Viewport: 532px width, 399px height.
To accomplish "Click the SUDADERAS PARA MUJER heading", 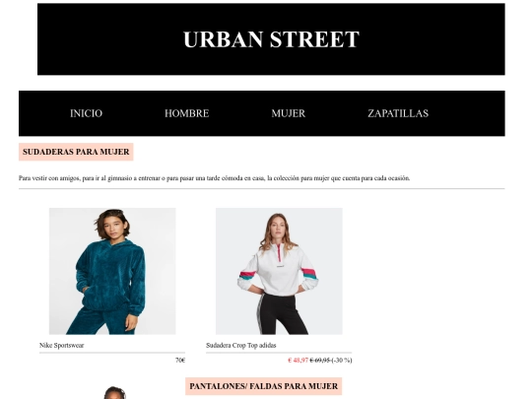I will (76, 152).
